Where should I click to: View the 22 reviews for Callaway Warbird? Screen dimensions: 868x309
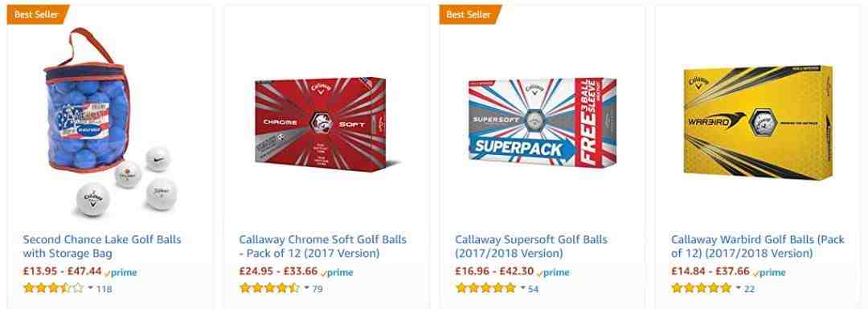(x=750, y=289)
